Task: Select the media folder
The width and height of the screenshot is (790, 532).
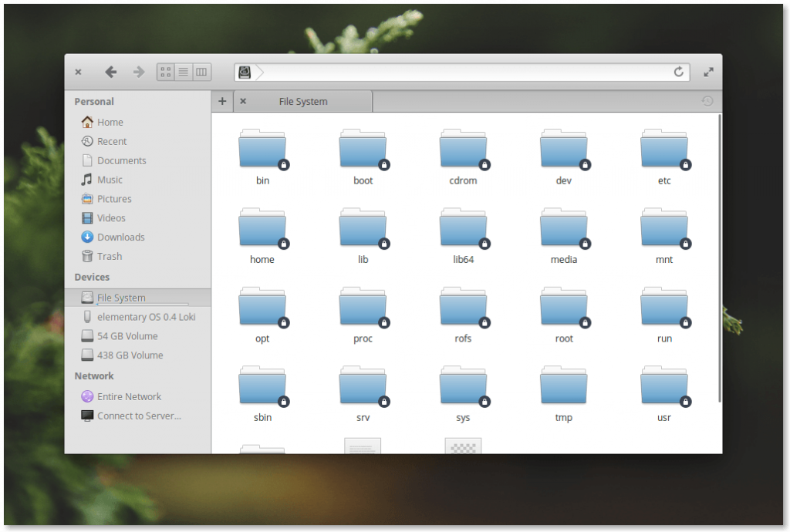Action: pyautogui.click(x=564, y=236)
